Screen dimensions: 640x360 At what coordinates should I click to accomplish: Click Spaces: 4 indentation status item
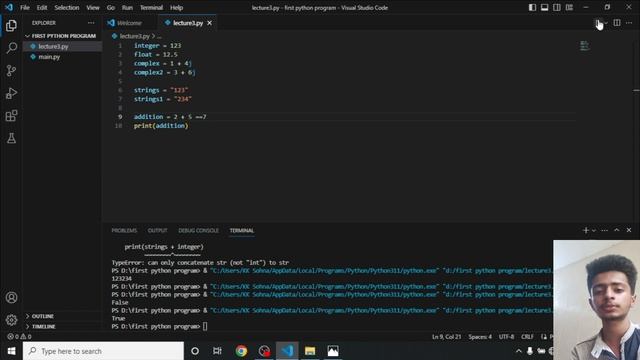(480, 337)
